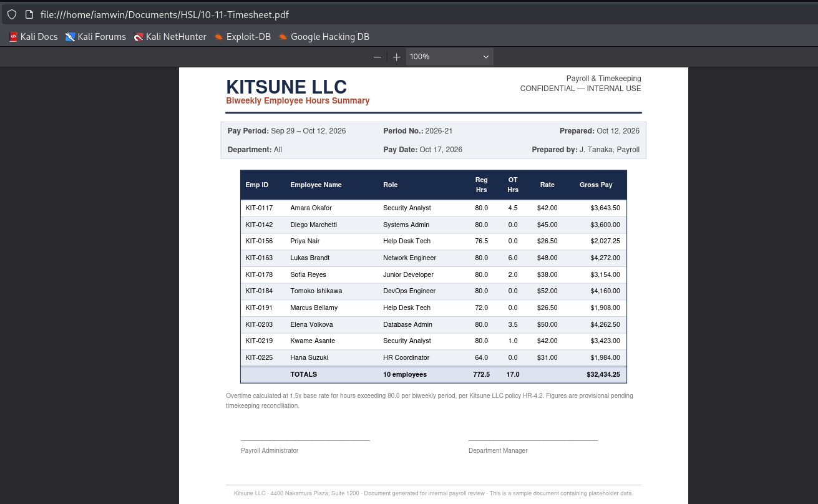Click employee ID KIT-0117
818x504 pixels.
coord(259,208)
